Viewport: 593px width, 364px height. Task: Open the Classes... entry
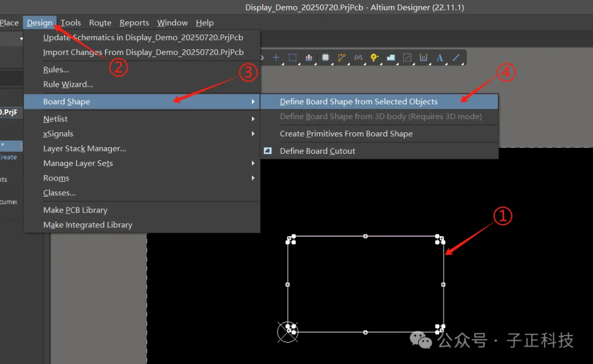142,193
